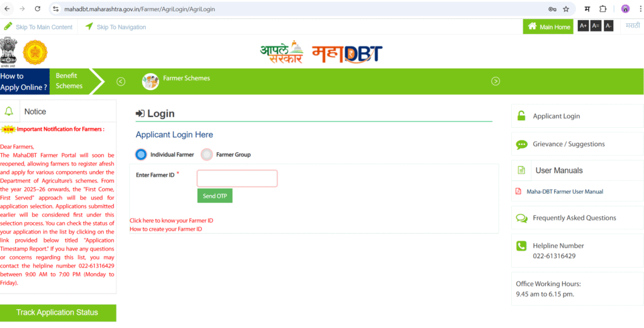Open Maha-DBT Farmer User Manual PDF link
This screenshot has height=328, width=644.
559,191
